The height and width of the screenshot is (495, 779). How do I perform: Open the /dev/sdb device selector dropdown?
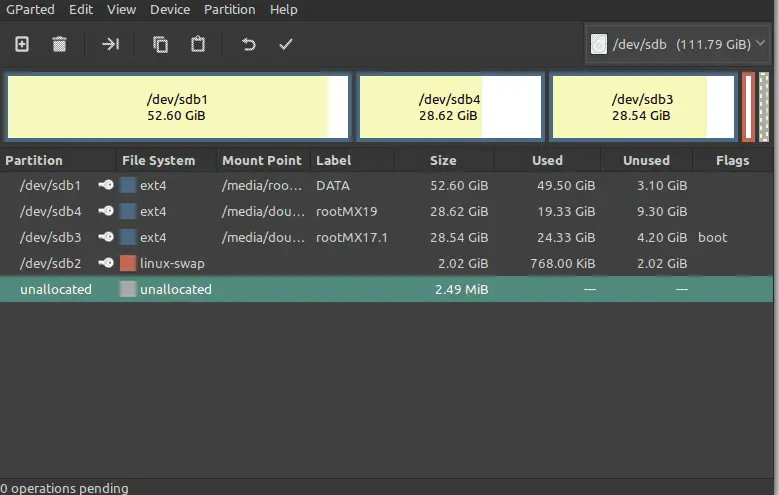pyautogui.click(x=678, y=44)
